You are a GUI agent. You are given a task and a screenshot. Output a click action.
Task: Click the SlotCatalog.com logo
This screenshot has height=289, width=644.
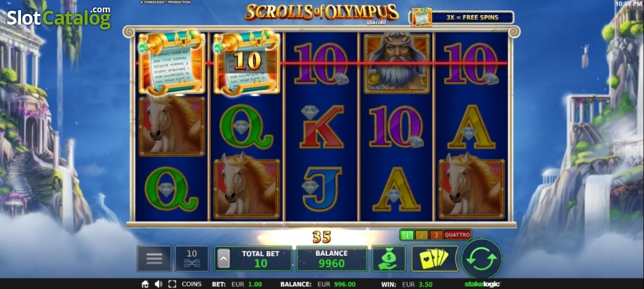[x=58, y=18]
